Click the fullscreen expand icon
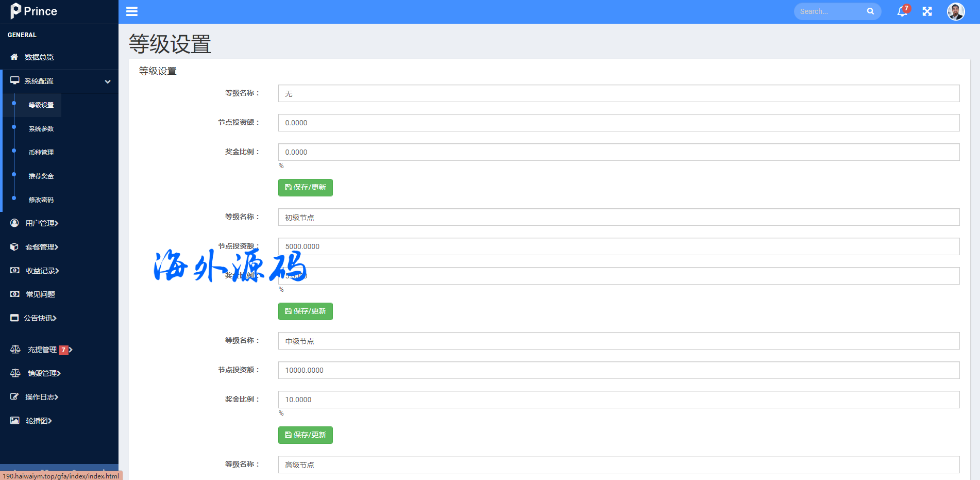Image resolution: width=980 pixels, height=480 pixels. [927, 11]
